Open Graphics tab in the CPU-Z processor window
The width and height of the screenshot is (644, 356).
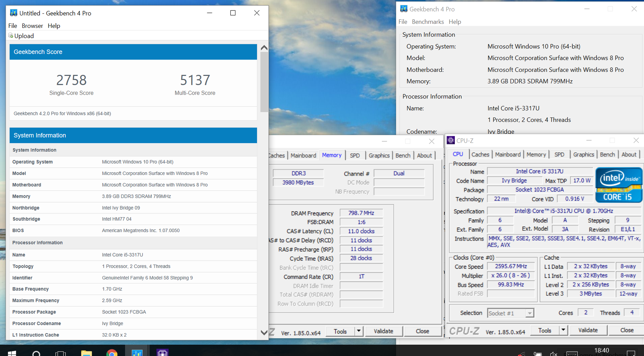[584, 154]
